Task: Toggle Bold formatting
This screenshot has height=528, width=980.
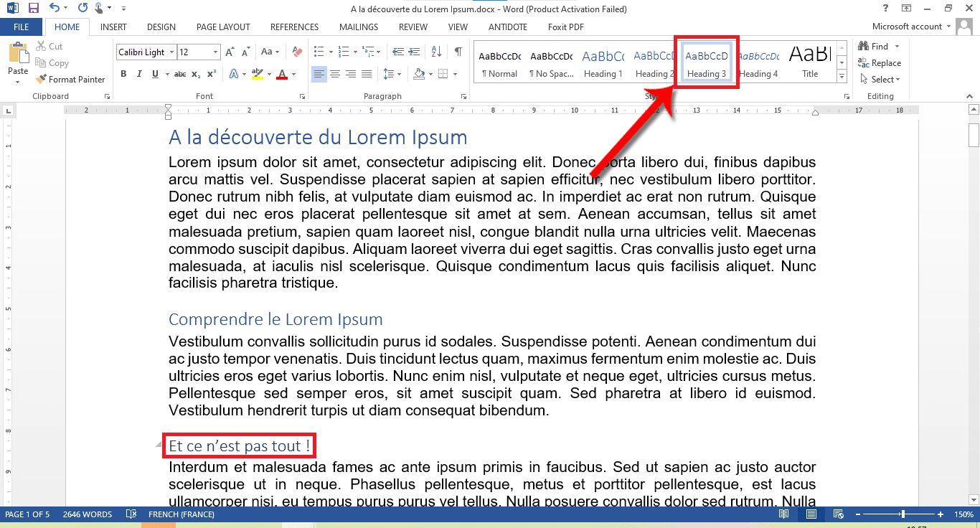Action: [123, 74]
